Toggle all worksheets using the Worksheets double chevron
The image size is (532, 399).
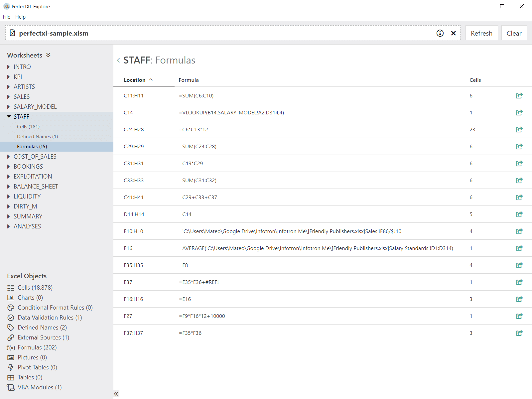tap(49, 55)
